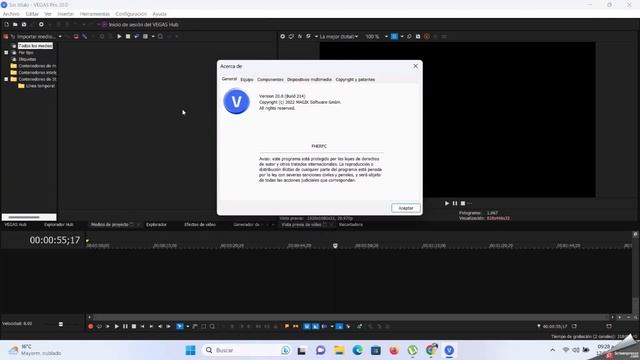The image size is (640, 360).
Task: Open the Auto ripple dropdown arrow
Action: (x=332, y=327)
